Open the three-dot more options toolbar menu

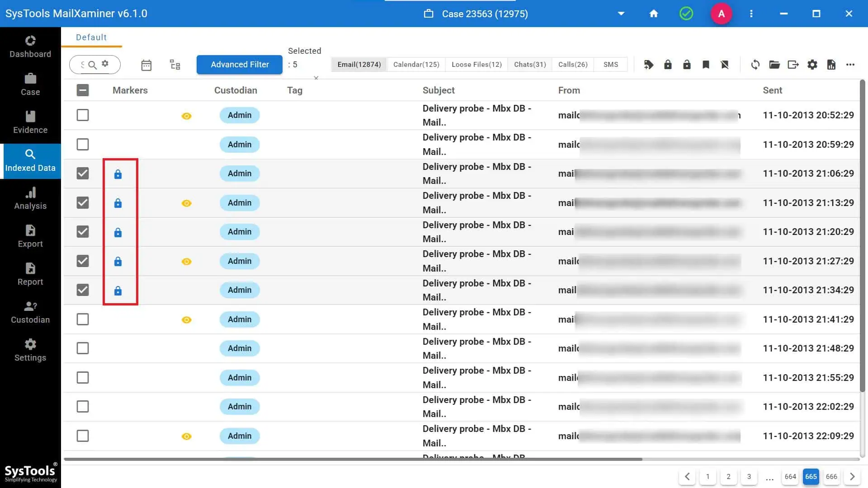[850, 65]
